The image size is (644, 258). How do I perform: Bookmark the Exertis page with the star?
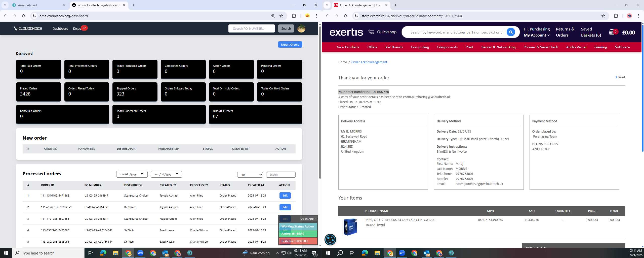(603, 16)
